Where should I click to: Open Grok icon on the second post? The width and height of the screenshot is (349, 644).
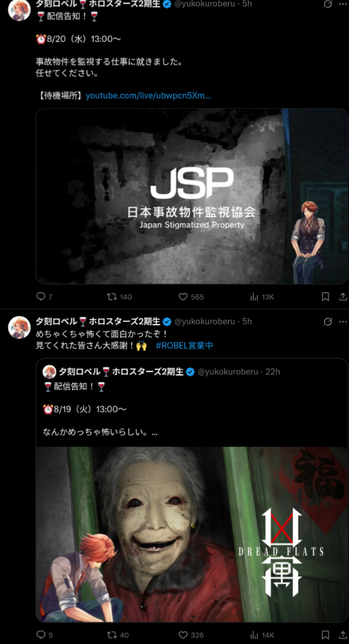(x=328, y=322)
